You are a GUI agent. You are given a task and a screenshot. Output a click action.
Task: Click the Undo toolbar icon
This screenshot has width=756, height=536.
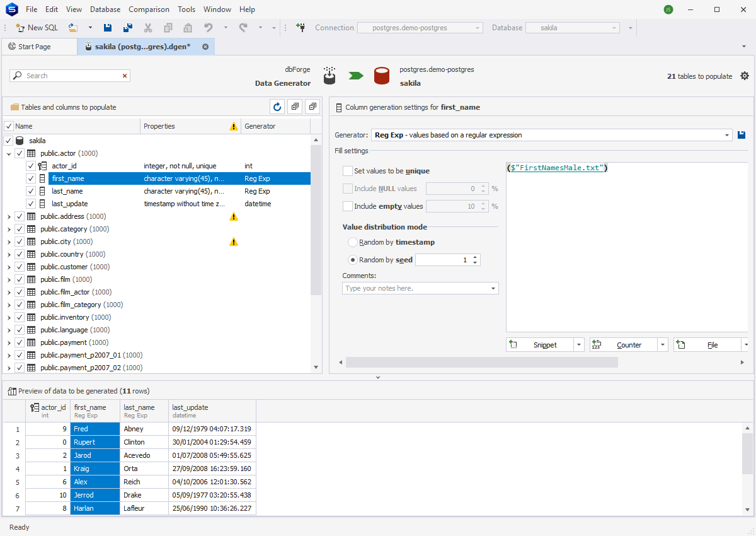(x=208, y=28)
